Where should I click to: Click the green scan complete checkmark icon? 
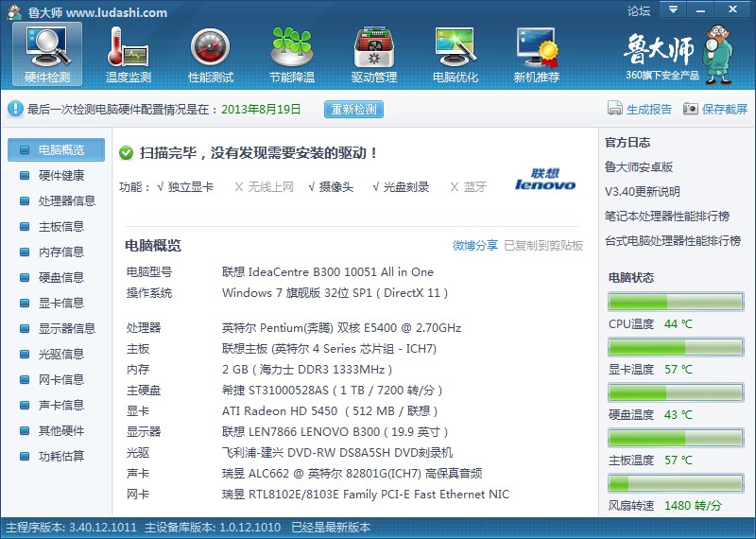[x=127, y=153]
